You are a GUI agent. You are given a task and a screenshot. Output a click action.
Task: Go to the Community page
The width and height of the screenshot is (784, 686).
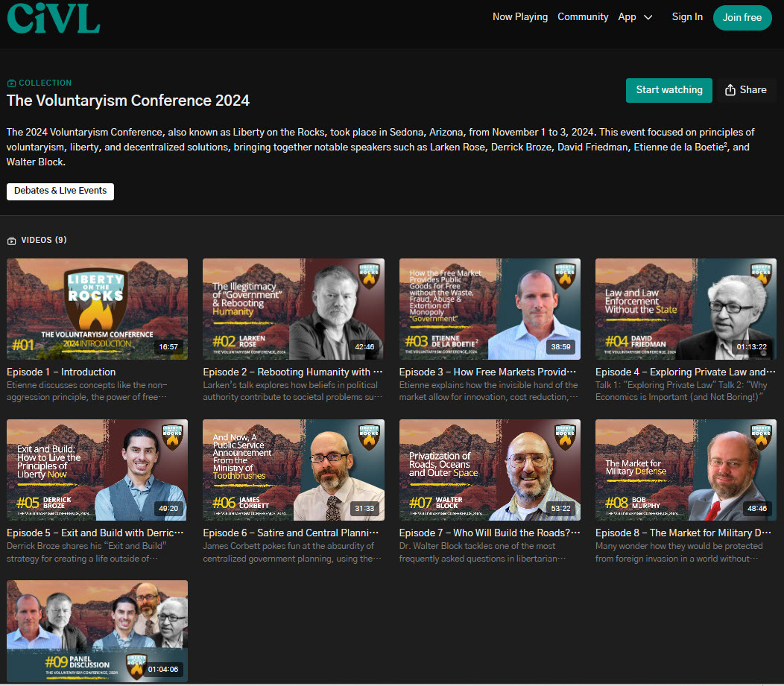[x=583, y=17]
